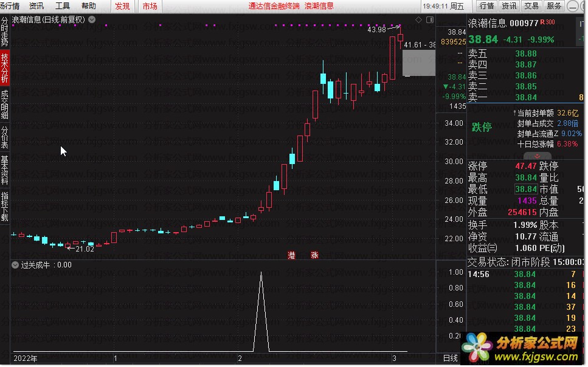Select the 分时走势 sidebar tab
This screenshot has width=588, height=367.
click(4, 32)
